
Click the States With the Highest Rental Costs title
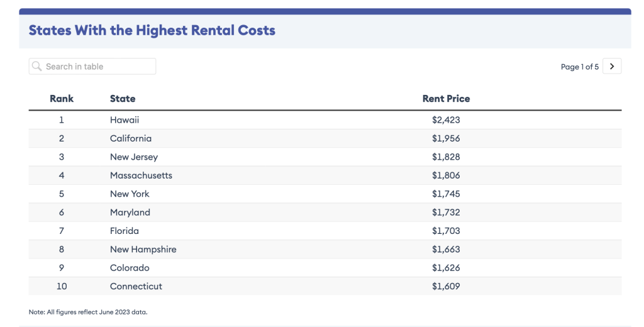pyautogui.click(x=152, y=30)
